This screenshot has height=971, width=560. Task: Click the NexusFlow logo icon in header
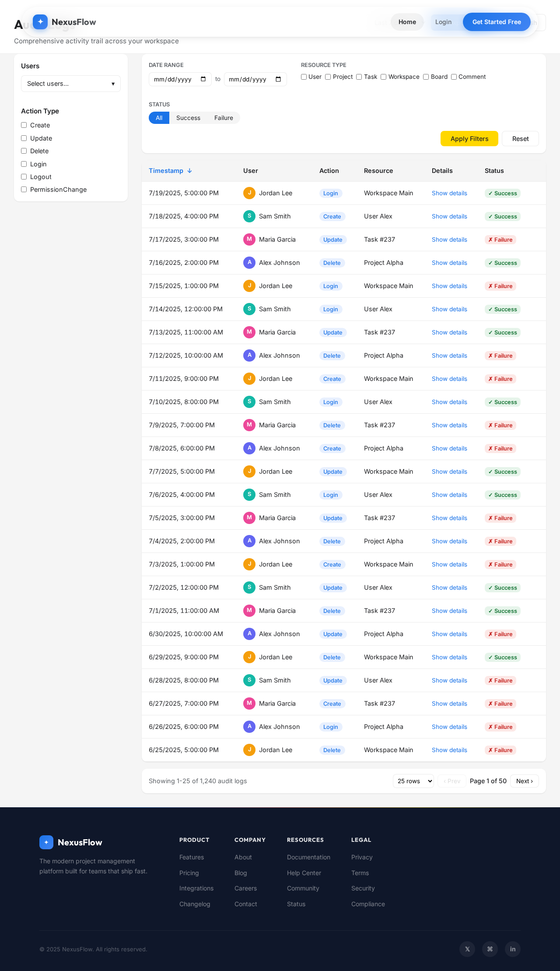[x=40, y=22]
